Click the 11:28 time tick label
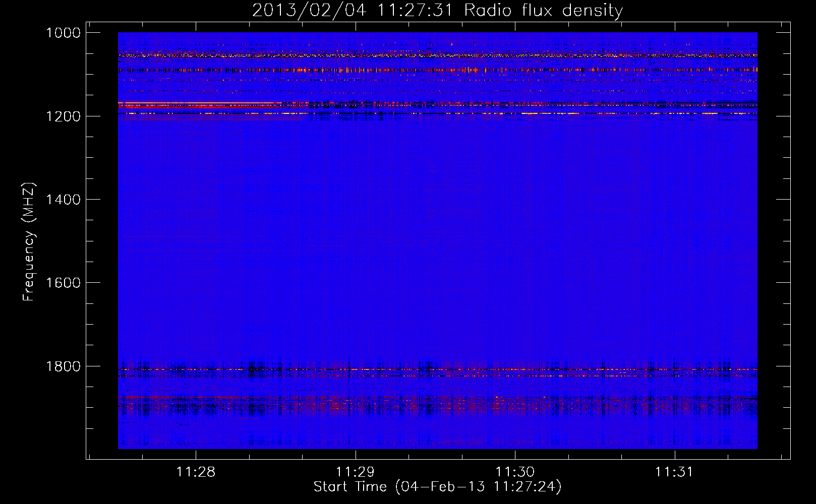 [x=196, y=472]
